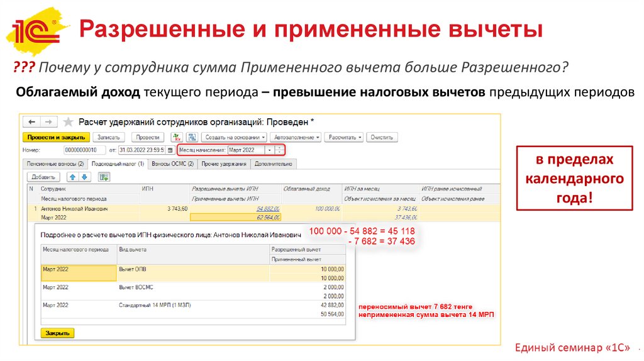644x361 pixels.
Task: Open the 'Взносы ОСМС (2)' tab
Action: point(172,164)
